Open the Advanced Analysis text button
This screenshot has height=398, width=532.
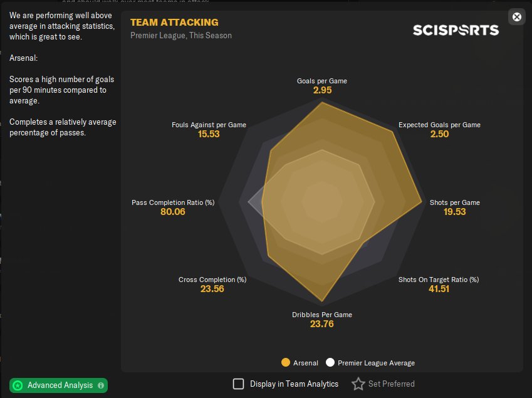(60, 385)
